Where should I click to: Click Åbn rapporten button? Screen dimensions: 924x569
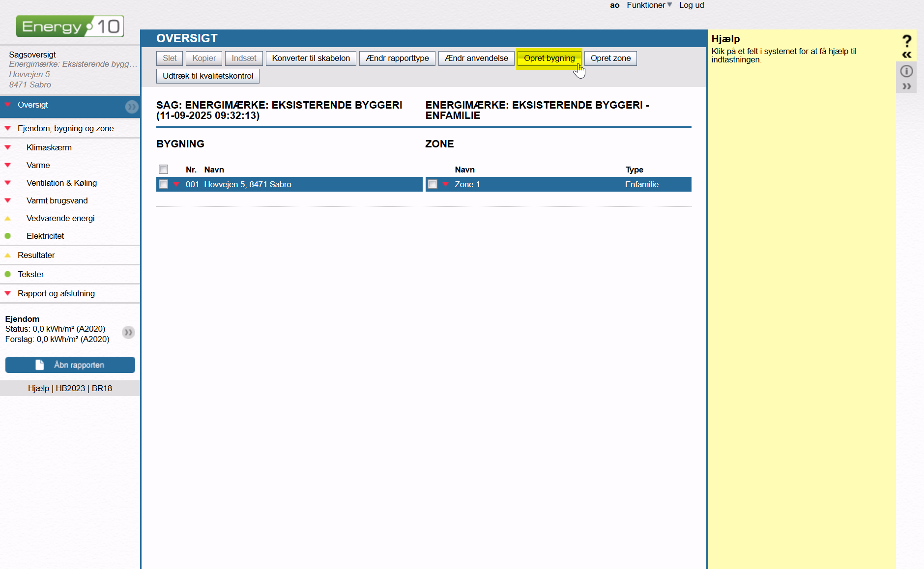click(x=70, y=365)
